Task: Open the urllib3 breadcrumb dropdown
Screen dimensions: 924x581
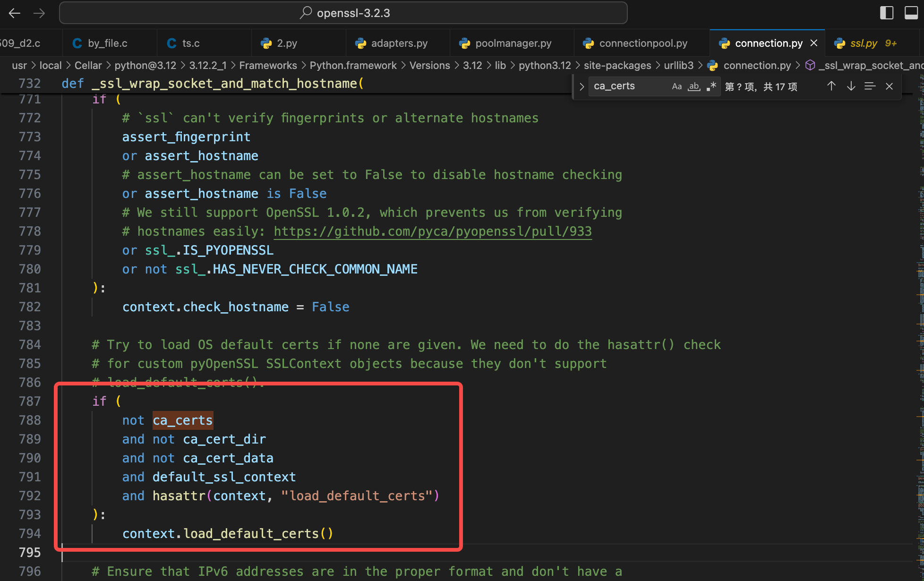Action: 678,65
